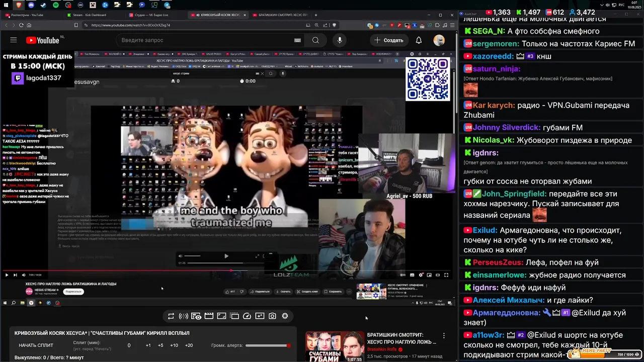
Task: Open YouTube notifications bell
Action: pyautogui.click(x=419, y=40)
